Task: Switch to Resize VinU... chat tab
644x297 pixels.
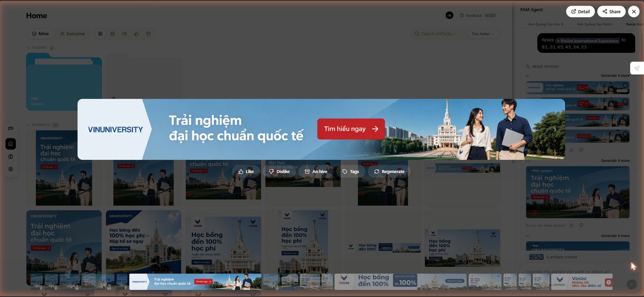Action: (x=635, y=24)
